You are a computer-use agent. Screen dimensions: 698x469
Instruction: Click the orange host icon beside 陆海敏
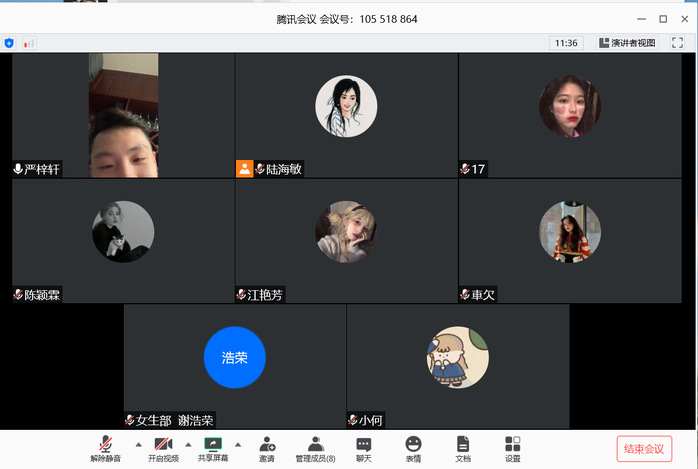(x=244, y=169)
